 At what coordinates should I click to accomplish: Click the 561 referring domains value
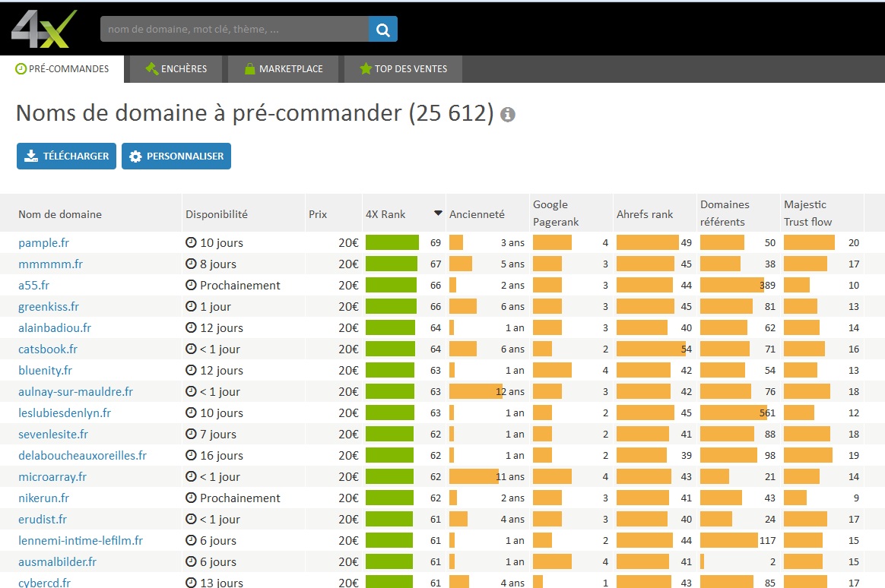click(x=768, y=413)
